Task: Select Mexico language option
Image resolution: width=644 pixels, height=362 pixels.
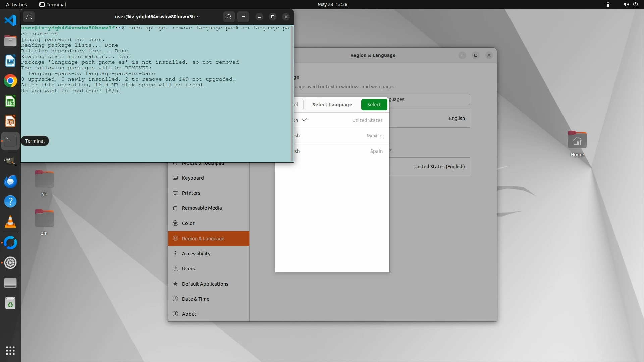Action: [339, 136]
